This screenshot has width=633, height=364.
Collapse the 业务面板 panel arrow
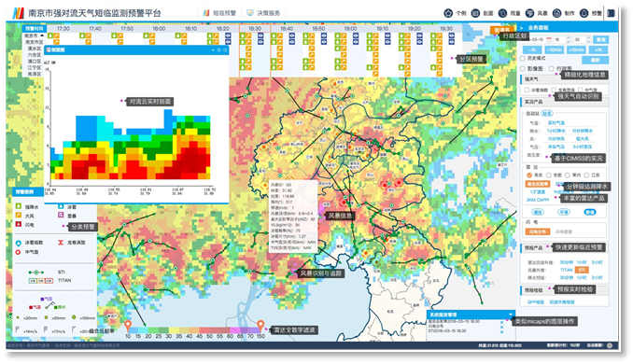click(x=522, y=28)
